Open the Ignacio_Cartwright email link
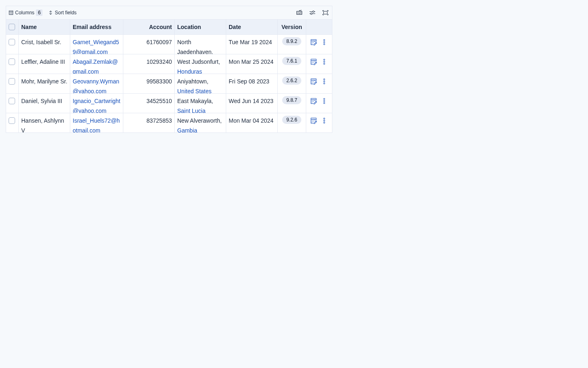Screen dimensions: 588x368 96,105
